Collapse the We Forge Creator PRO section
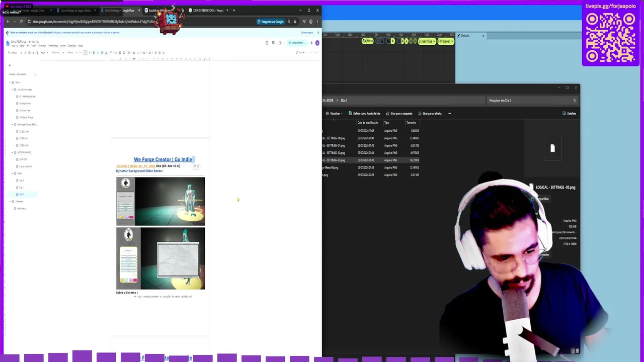Image resolution: width=644 pixels, height=362 pixels. [12, 125]
